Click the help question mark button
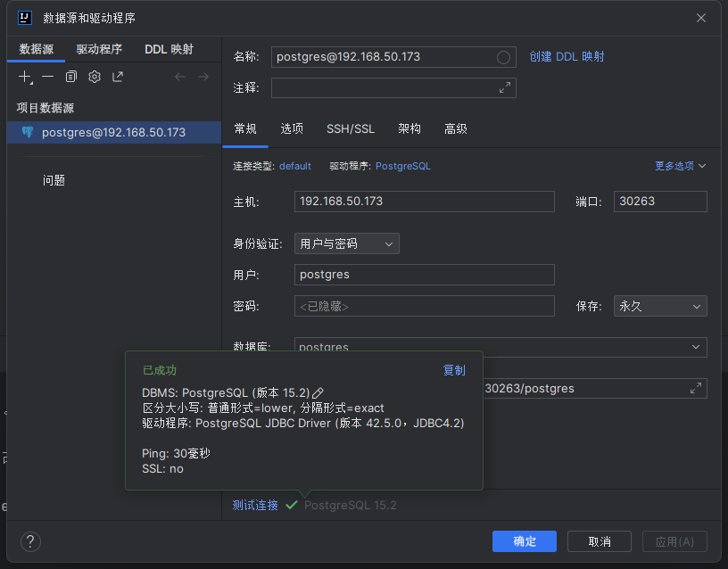The image size is (728, 569). 30,541
